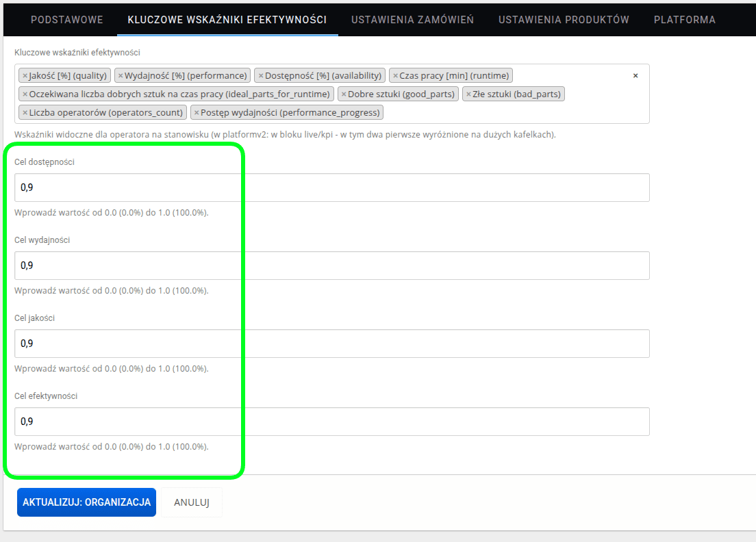The image size is (756, 542).
Task: Open the Podstawowe tab
Action: [x=67, y=20]
